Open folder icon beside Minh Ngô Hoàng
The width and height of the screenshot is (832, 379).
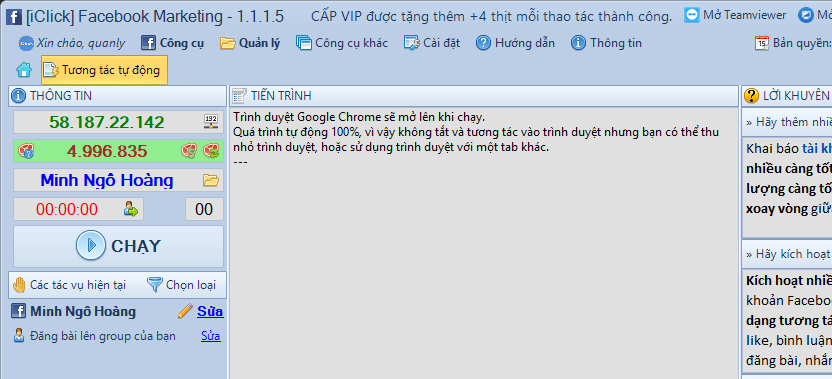(x=211, y=180)
